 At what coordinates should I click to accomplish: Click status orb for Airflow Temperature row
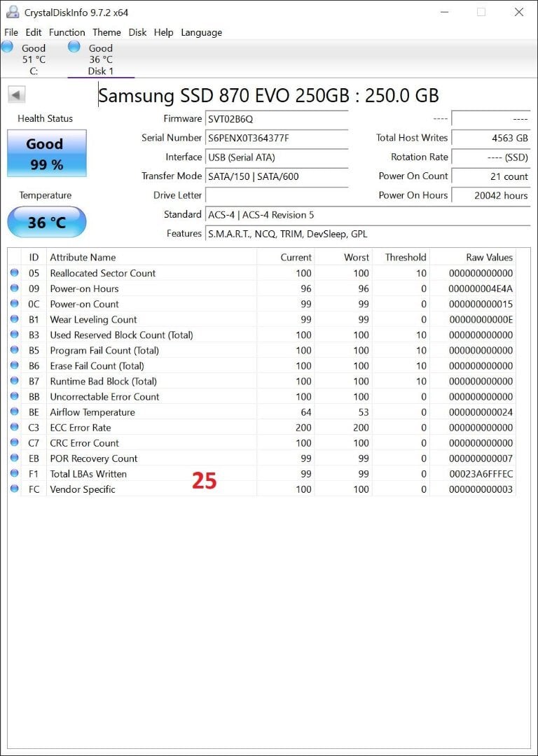[15, 412]
